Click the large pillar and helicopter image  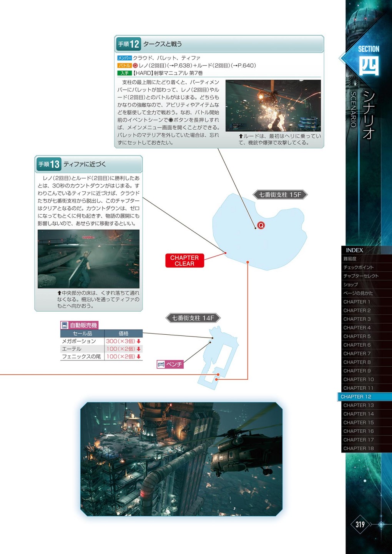(x=181, y=459)
